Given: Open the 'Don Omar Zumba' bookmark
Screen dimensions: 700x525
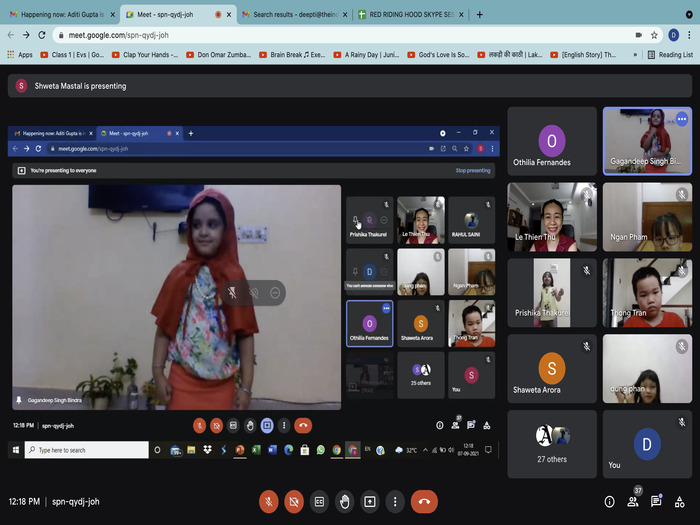Looking at the screenshot, I should [x=219, y=54].
